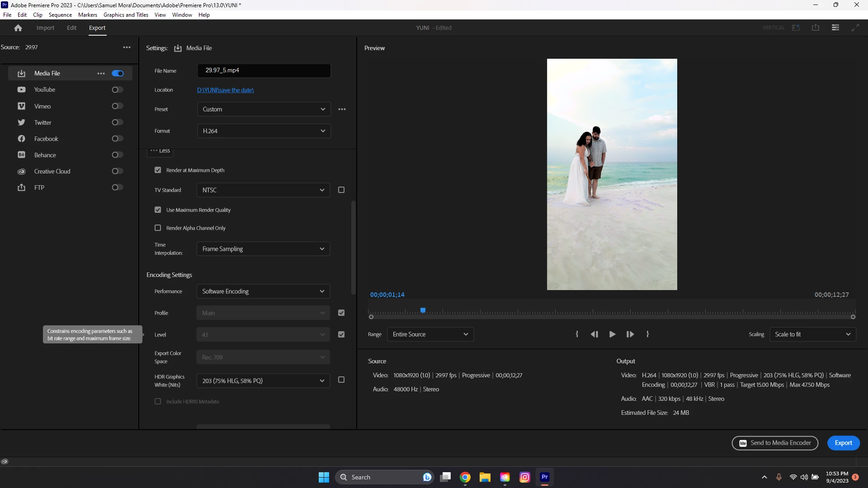This screenshot has width=868, height=488.
Task: Step back one frame in the preview
Action: [594, 334]
